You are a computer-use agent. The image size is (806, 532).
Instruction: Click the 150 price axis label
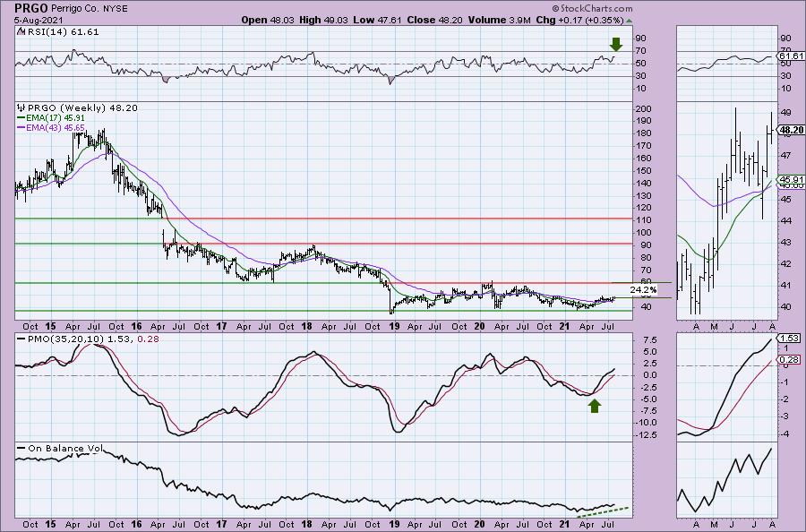(x=644, y=171)
